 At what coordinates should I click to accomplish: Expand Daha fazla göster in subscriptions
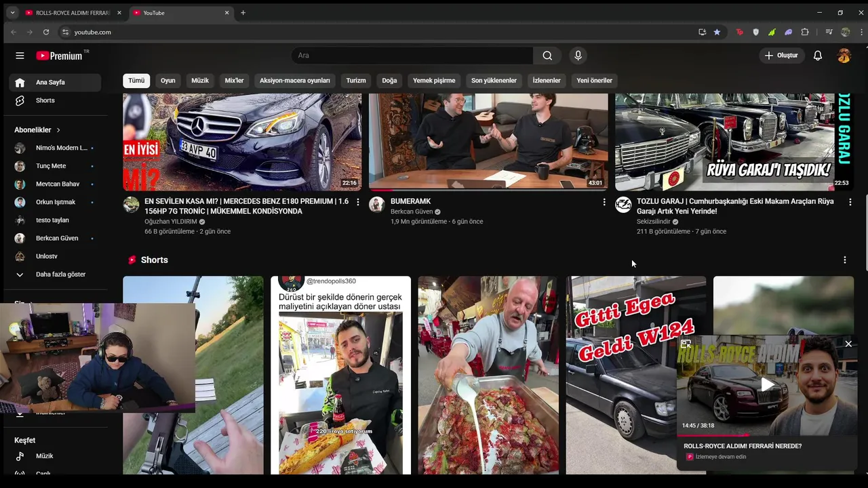[54, 274]
